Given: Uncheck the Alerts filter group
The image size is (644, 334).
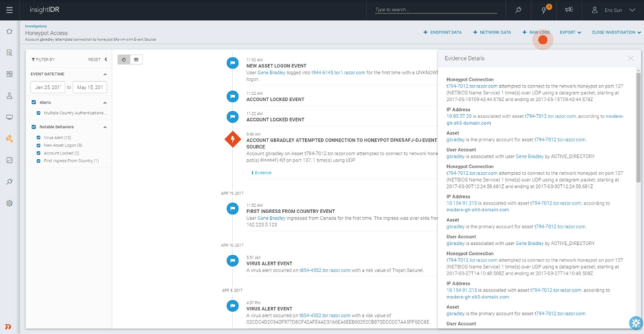Looking at the screenshot, I should [34, 102].
